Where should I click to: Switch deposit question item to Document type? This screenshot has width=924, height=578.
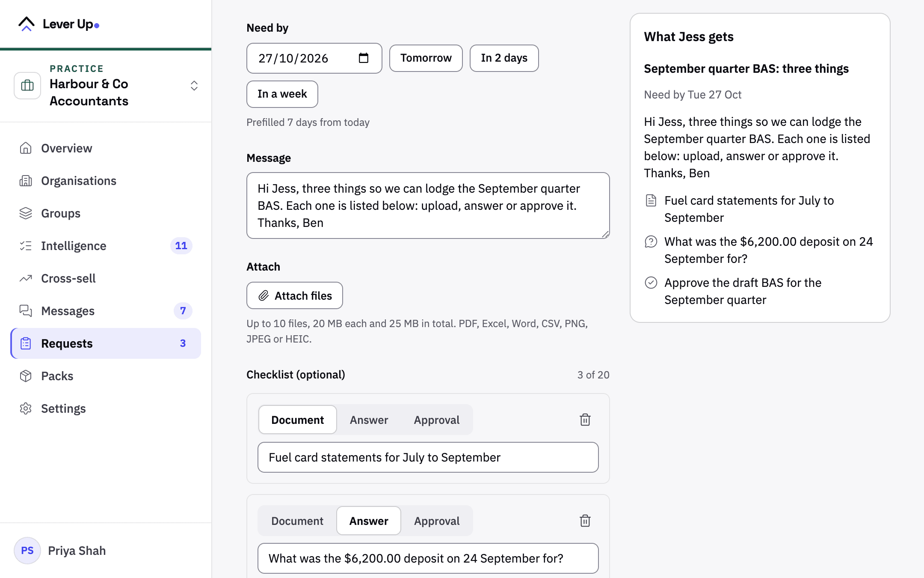pyautogui.click(x=297, y=521)
